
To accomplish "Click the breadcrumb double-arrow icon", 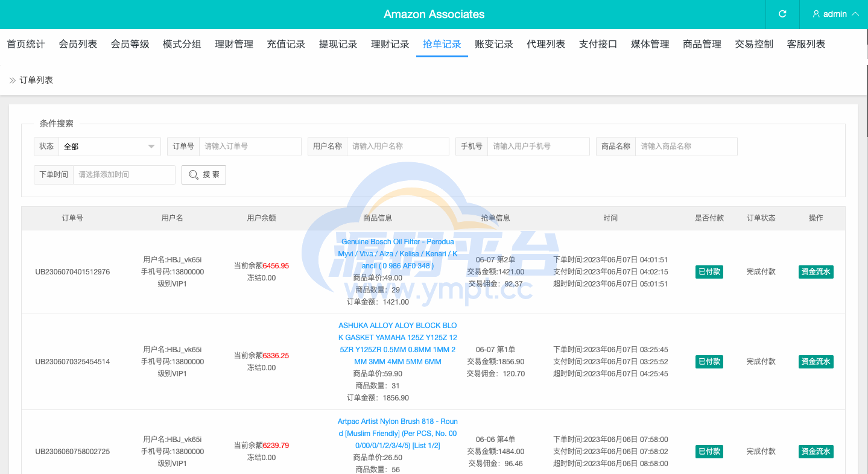I will coord(12,80).
